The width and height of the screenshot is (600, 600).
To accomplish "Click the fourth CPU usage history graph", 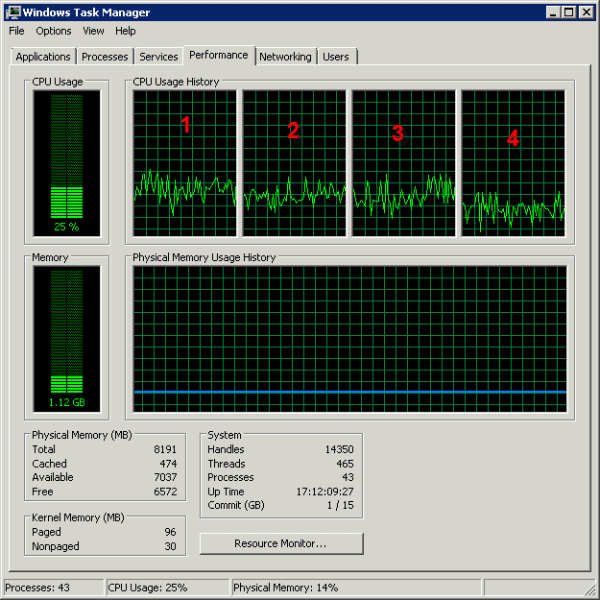I will click(x=513, y=163).
